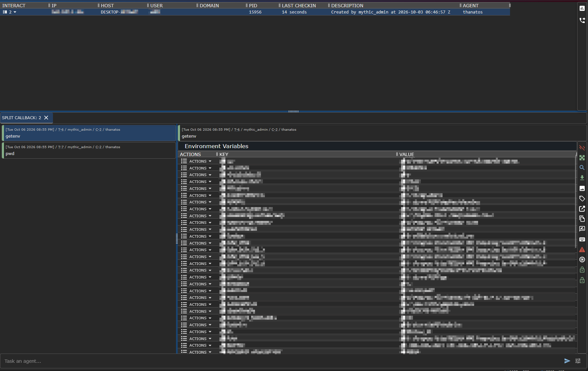
Task: Open task in new window icon
Action: coord(582,209)
